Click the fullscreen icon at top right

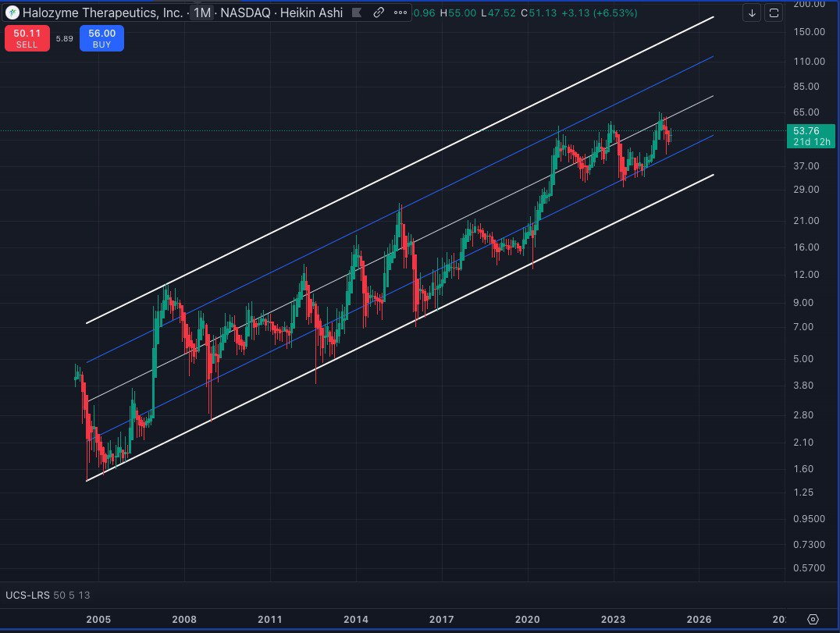[x=774, y=12]
